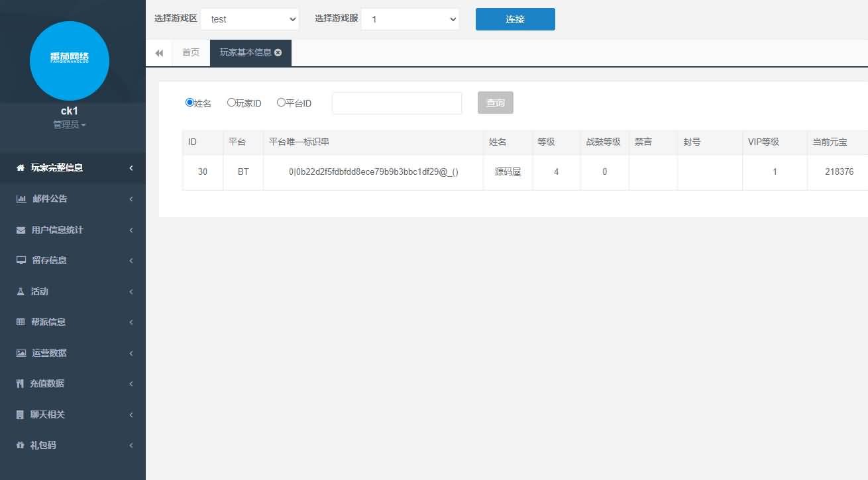The image size is (868, 480).
Task: Open the 选择游戏区 dropdown
Action: pos(250,19)
